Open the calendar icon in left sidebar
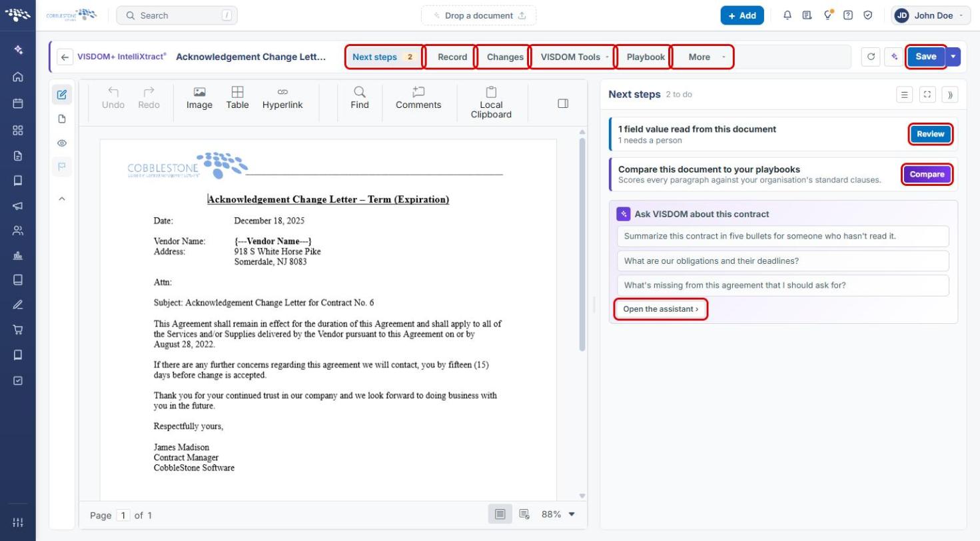 [x=18, y=103]
